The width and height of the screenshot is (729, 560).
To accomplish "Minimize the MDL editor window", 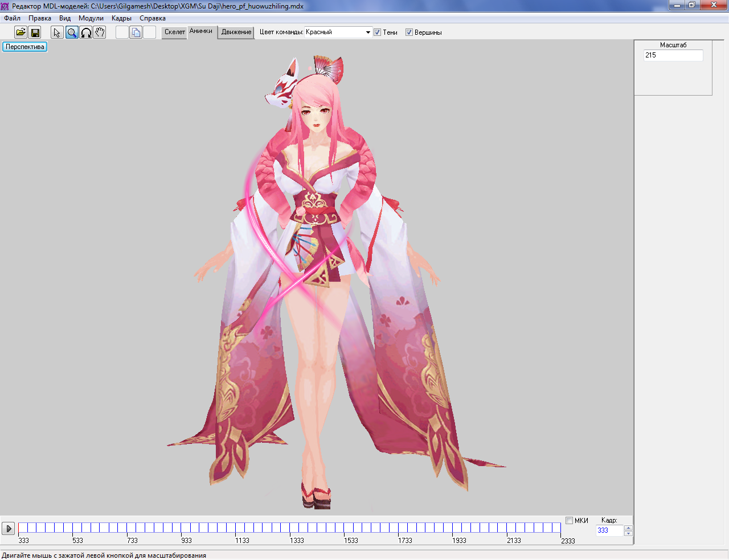I will coord(677,5).
